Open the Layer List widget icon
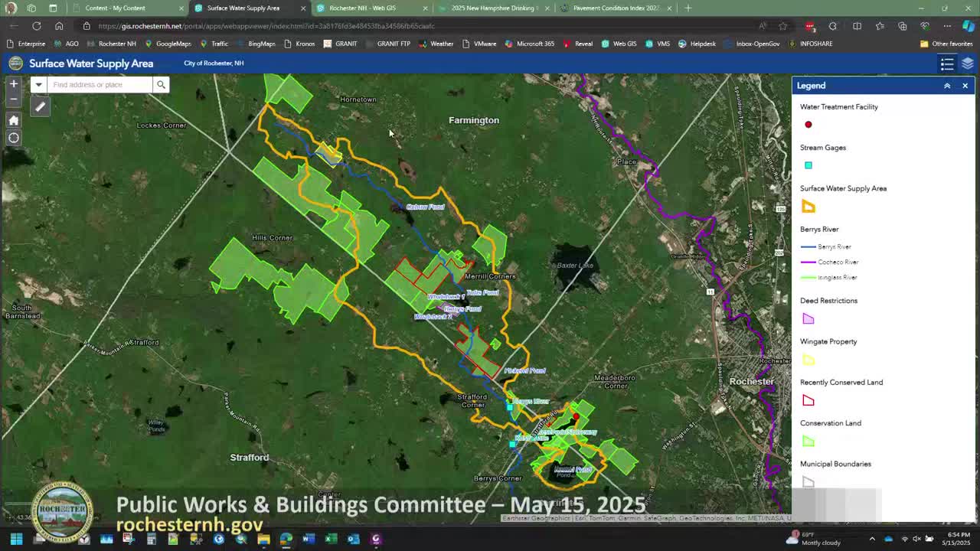The width and height of the screenshot is (980, 551). click(x=968, y=64)
